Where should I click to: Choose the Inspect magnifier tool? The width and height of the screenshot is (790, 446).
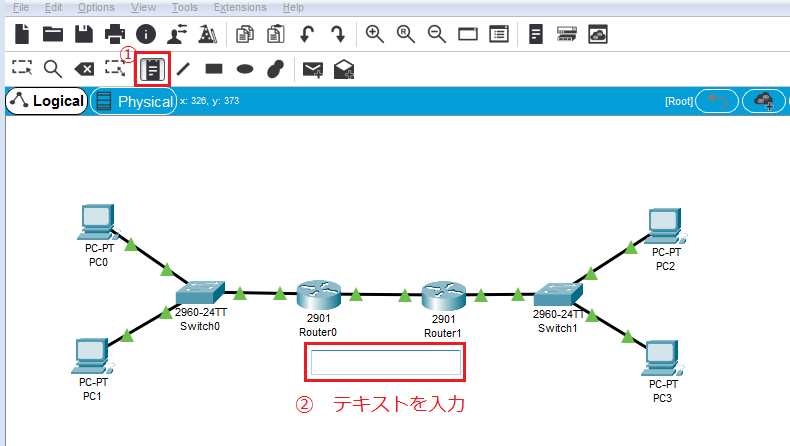click(x=53, y=69)
